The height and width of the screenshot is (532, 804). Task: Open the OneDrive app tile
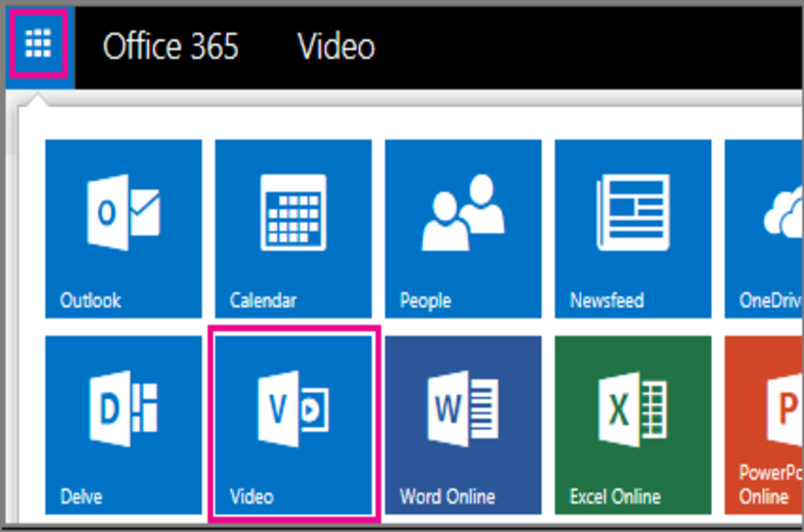pos(764,228)
